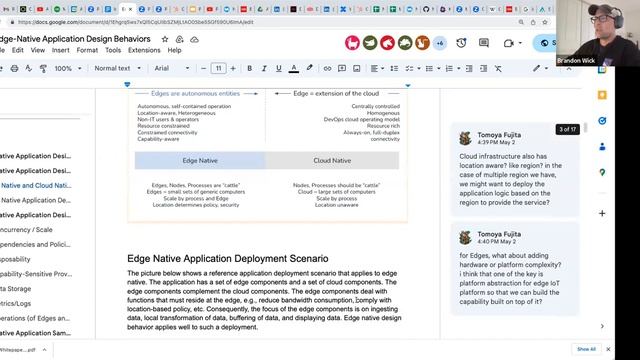
Task: Open the downloaded PDF options chevron
Action: coord(44,350)
